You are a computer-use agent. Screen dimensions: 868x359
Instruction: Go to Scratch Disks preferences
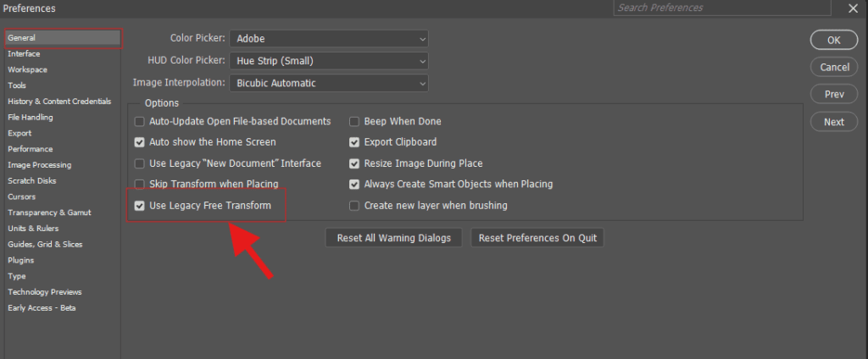32,181
